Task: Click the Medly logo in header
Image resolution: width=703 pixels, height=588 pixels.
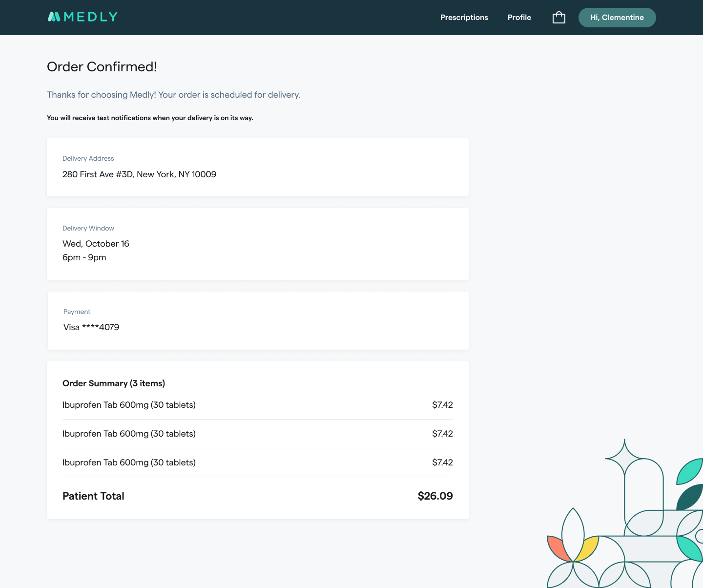Action: coord(83,17)
